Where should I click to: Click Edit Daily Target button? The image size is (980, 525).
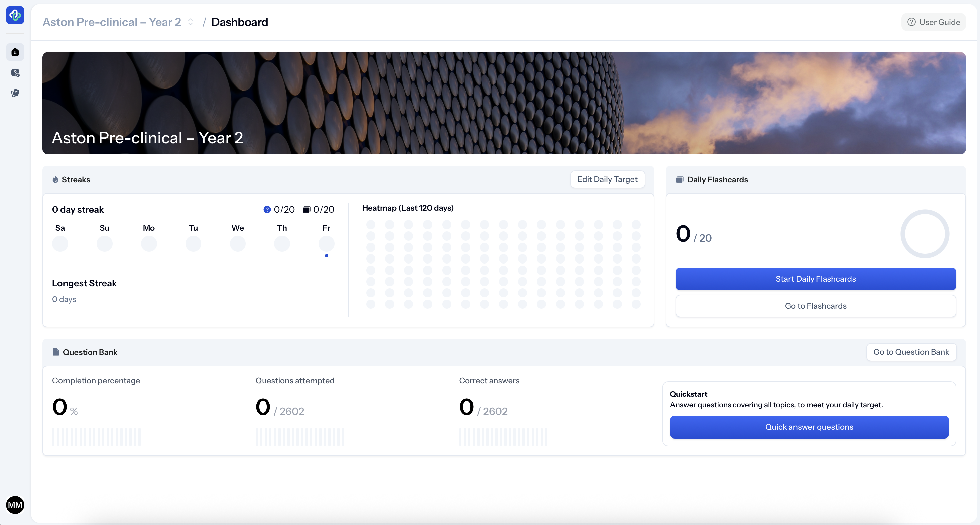click(607, 179)
